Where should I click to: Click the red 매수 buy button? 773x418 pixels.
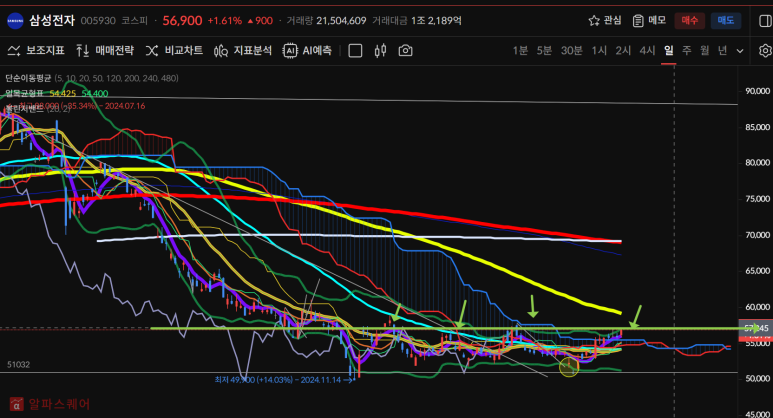click(689, 20)
